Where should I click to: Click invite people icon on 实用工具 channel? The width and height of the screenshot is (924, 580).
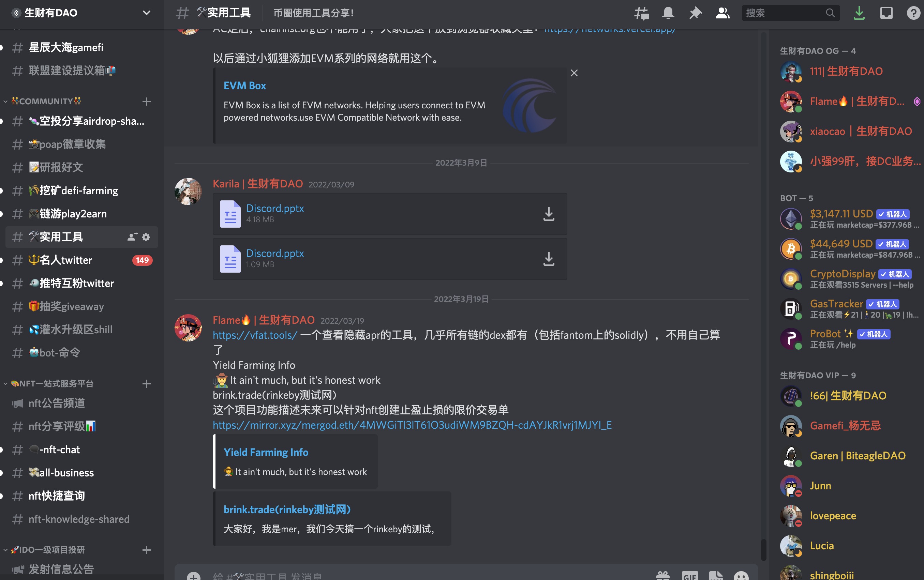[132, 237]
